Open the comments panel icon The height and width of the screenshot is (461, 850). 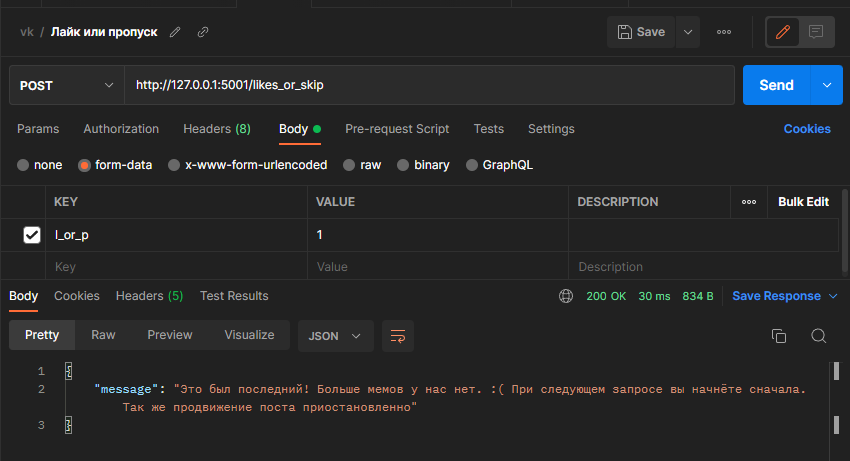(x=816, y=32)
